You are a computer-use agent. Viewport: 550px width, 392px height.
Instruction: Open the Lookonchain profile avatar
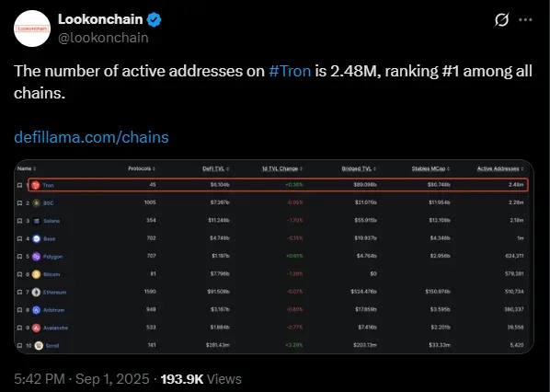(32, 29)
